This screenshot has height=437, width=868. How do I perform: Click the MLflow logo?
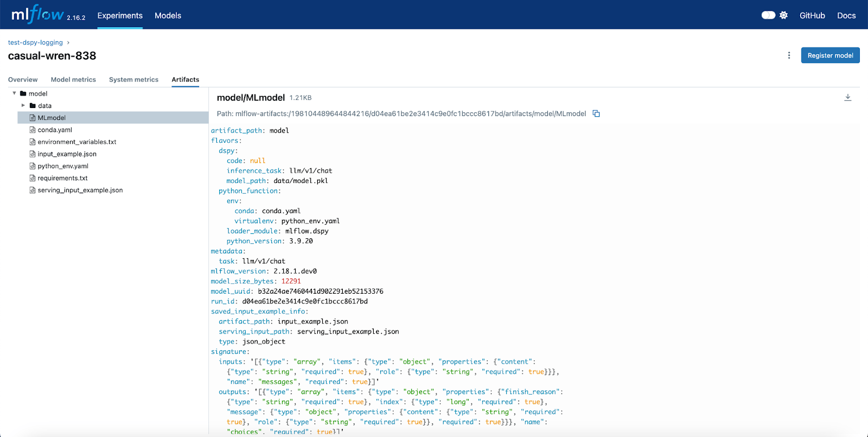38,15
